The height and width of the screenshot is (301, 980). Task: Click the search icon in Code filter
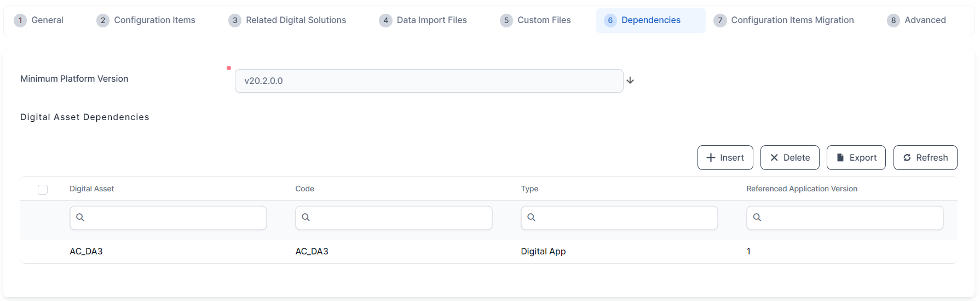click(306, 218)
